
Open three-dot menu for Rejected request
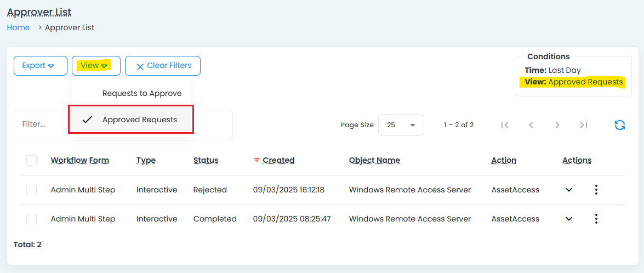pos(596,190)
